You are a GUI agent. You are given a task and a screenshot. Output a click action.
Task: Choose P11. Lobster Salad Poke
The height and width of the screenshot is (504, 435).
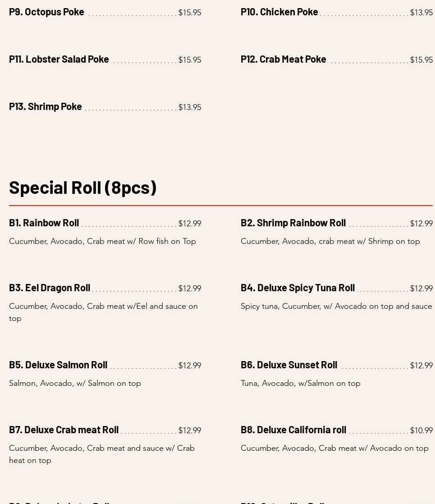(59, 59)
